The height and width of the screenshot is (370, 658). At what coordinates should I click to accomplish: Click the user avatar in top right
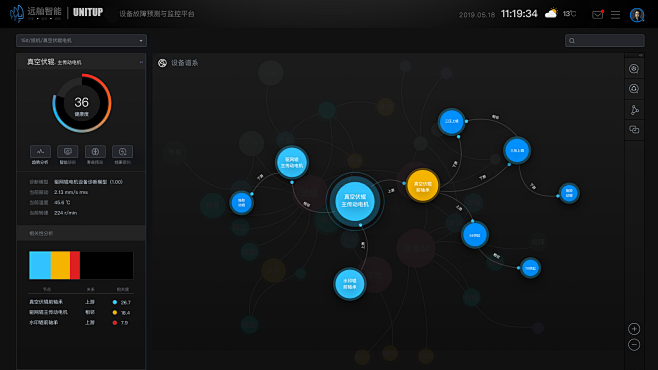point(637,15)
